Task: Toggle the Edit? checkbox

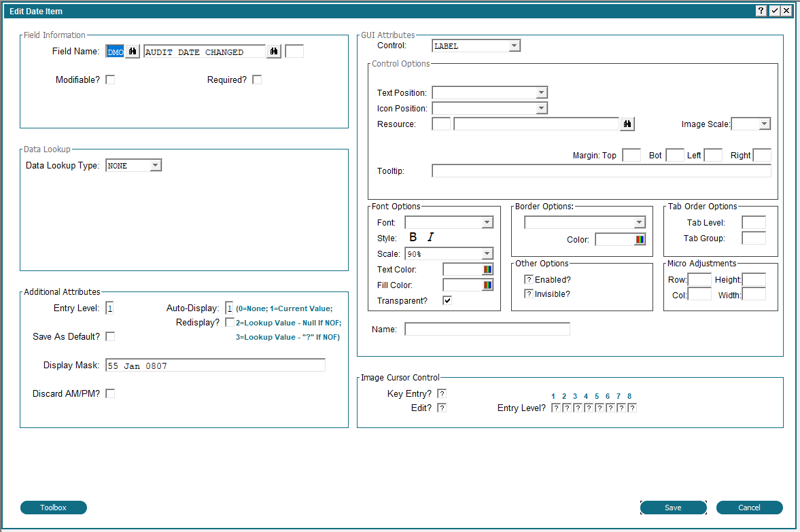Action: point(442,408)
